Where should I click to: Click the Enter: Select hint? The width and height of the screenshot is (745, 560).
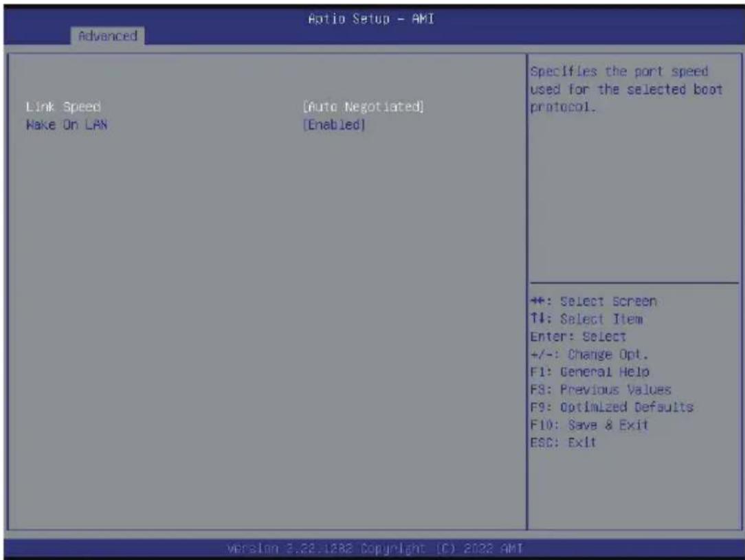tap(578, 337)
